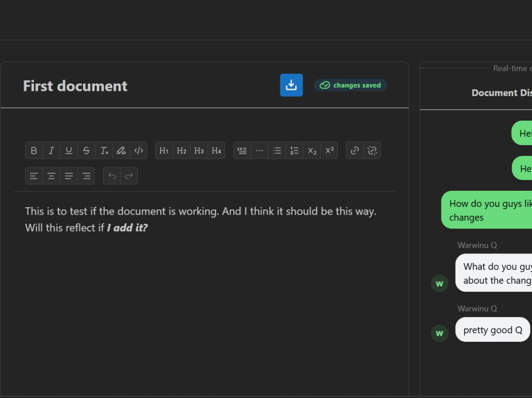Remove the hyperlink

(x=372, y=150)
